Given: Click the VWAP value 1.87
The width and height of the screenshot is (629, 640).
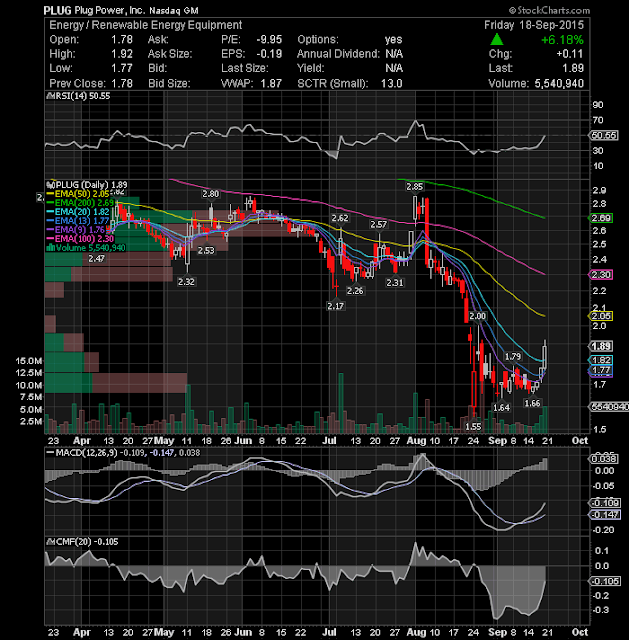Looking at the screenshot, I should click(271, 83).
